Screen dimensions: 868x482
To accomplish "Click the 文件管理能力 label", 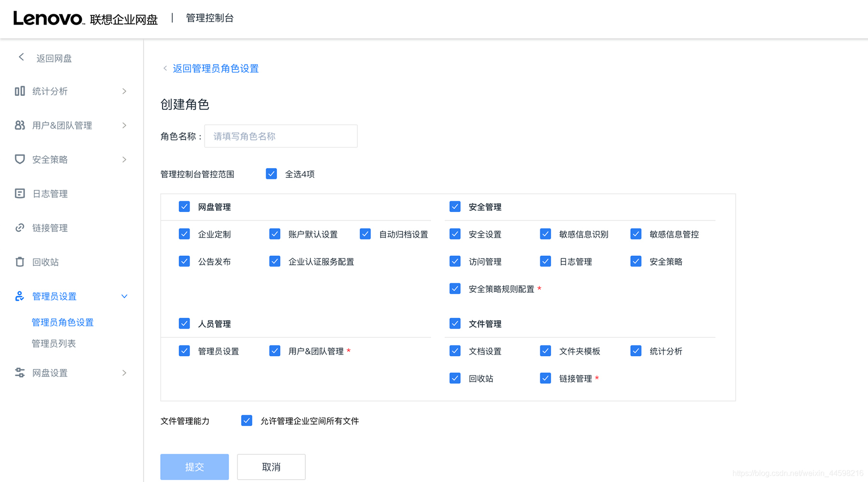I will coord(185,421).
